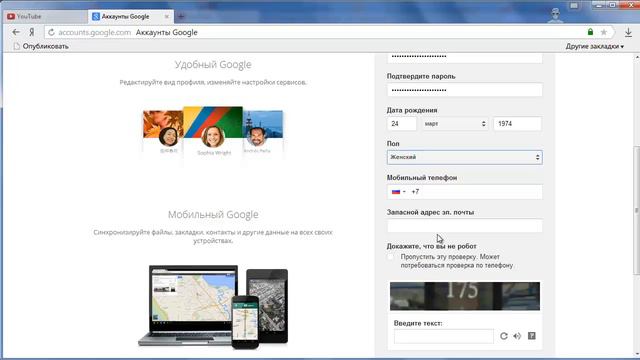Click the birth year field with 1974
The width and height of the screenshot is (640, 360).
coord(518,124)
